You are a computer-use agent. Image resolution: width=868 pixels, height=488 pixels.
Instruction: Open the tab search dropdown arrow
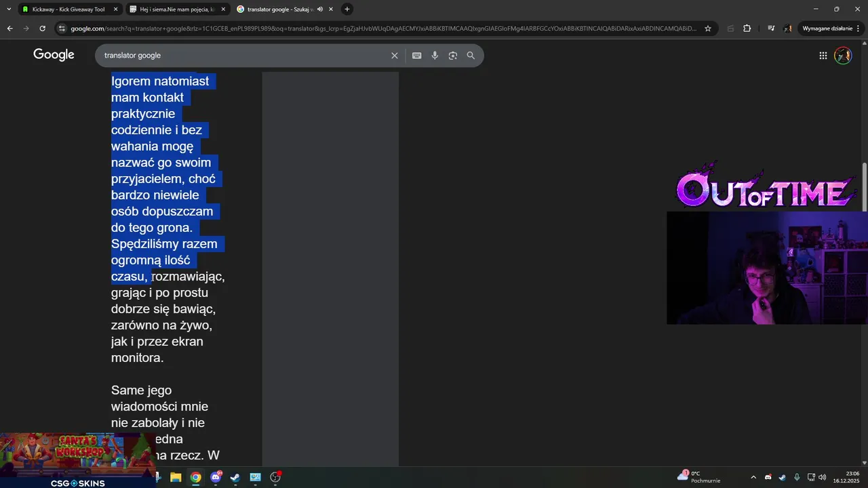tap(9, 9)
